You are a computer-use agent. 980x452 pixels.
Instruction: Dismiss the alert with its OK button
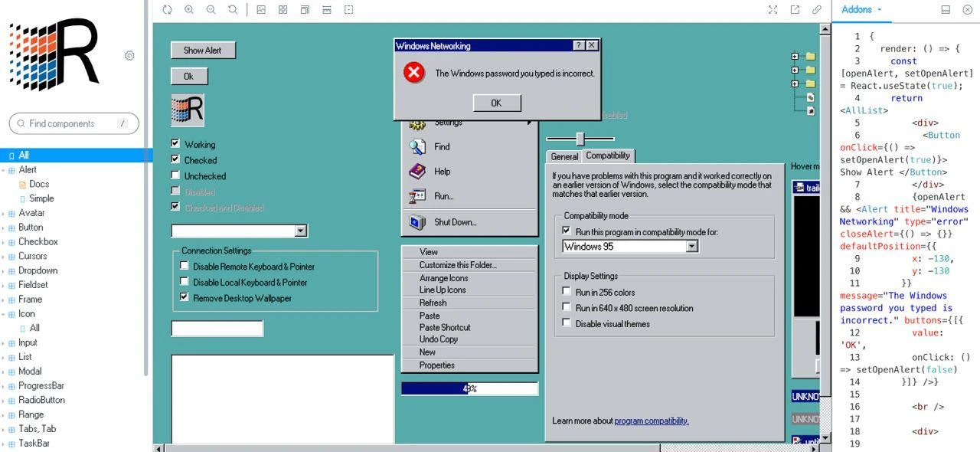click(x=496, y=103)
